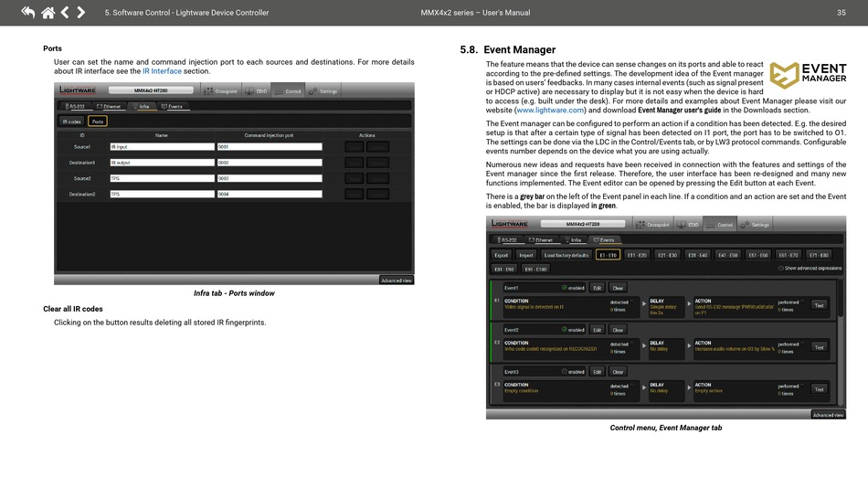Click 'Load factory defaults' button
Viewport: 868px width, 487px height.
(566, 255)
